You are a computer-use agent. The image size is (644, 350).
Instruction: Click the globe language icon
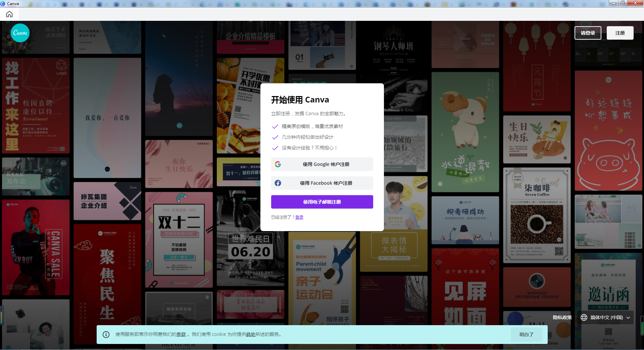tap(584, 317)
